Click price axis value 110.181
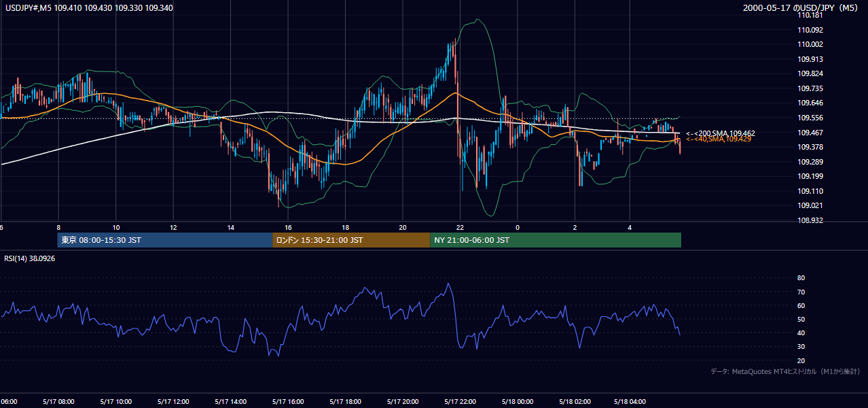 tap(811, 15)
